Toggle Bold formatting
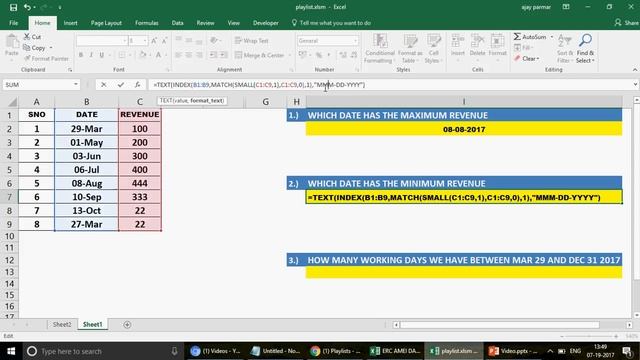 81,55
